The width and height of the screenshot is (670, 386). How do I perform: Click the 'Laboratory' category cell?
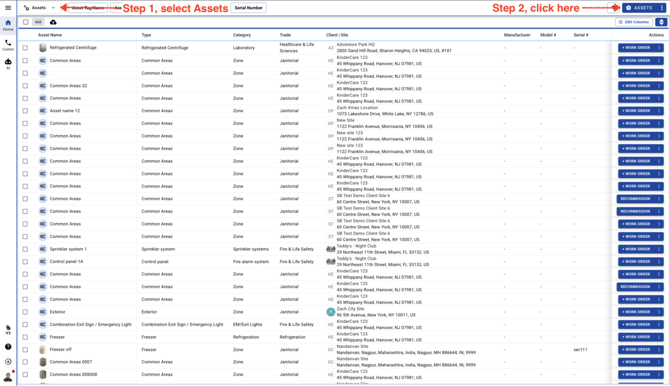[x=244, y=48]
